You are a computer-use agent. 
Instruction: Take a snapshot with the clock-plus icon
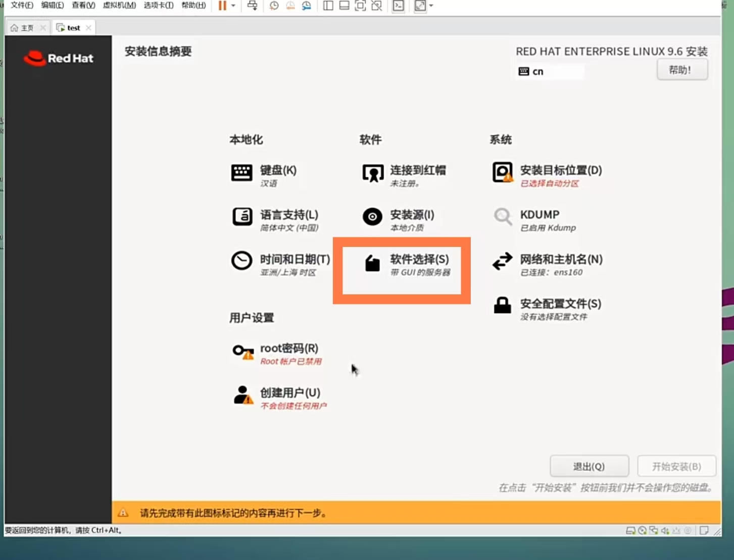pyautogui.click(x=274, y=6)
